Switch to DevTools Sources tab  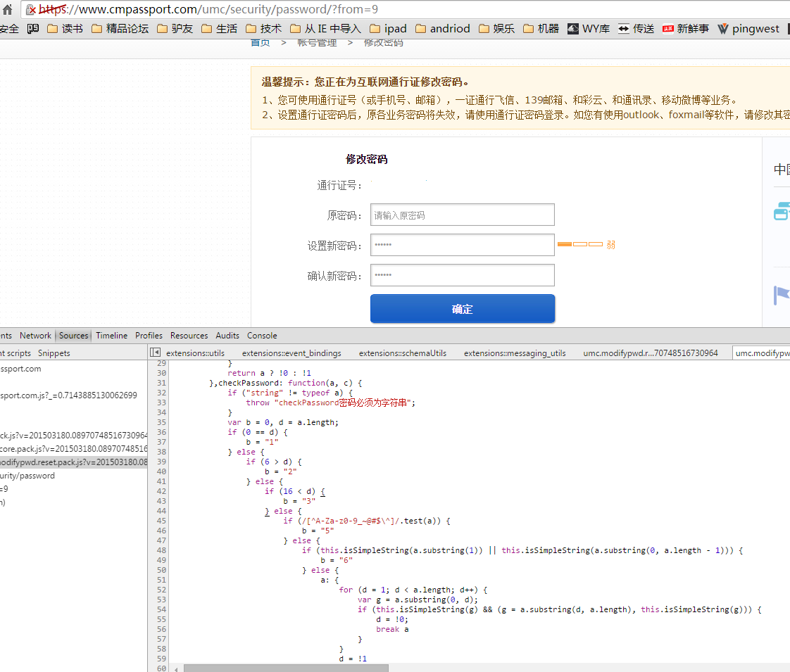pos(73,335)
